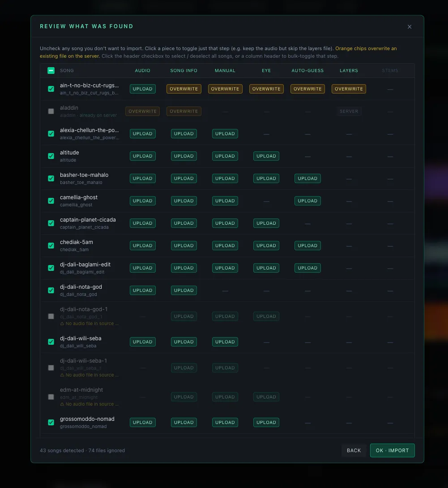448x488 pixels.
Task: Toggle Audio UPLOAD chip for ain-t-no-biz-cut-rugs
Action: (142, 89)
